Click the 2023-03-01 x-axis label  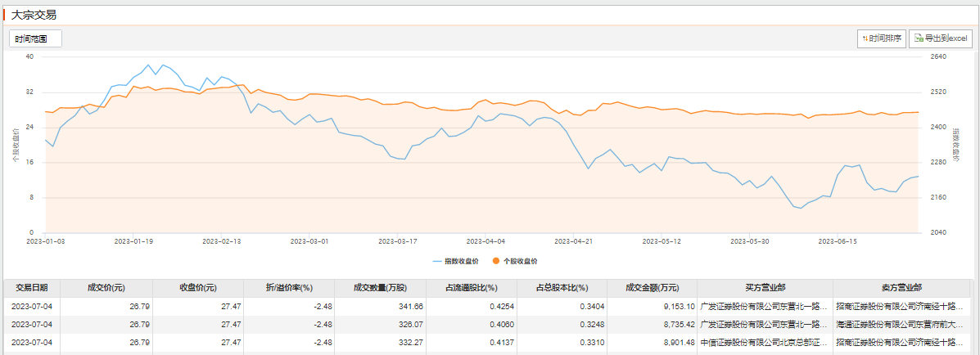[x=309, y=240]
